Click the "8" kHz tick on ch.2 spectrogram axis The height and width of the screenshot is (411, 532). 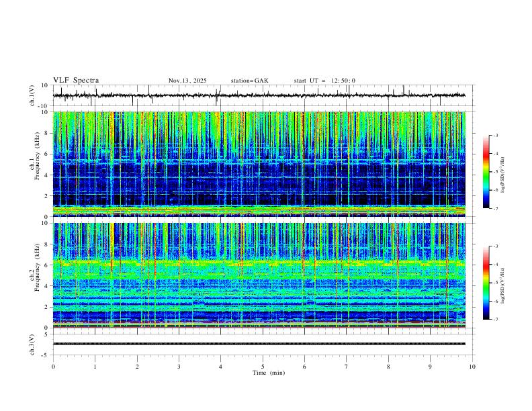[47, 244]
